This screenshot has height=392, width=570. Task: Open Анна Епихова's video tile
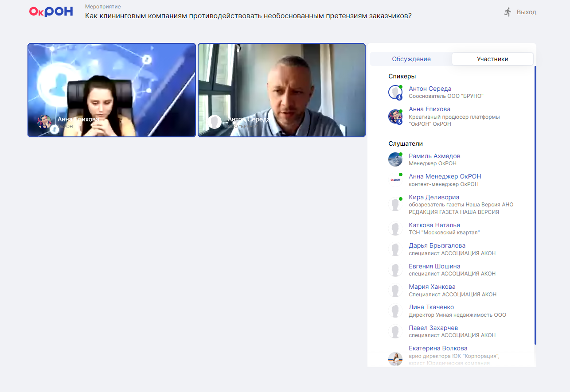[x=112, y=90]
